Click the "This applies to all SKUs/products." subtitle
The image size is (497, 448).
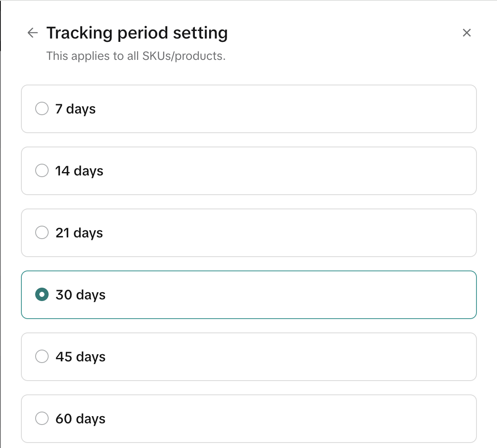136,56
